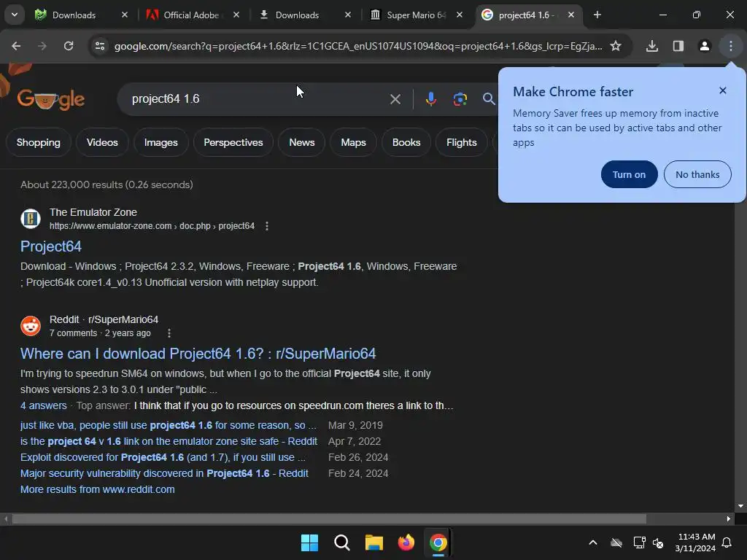
Task: Filter results by Perspectives
Action: [x=233, y=142]
